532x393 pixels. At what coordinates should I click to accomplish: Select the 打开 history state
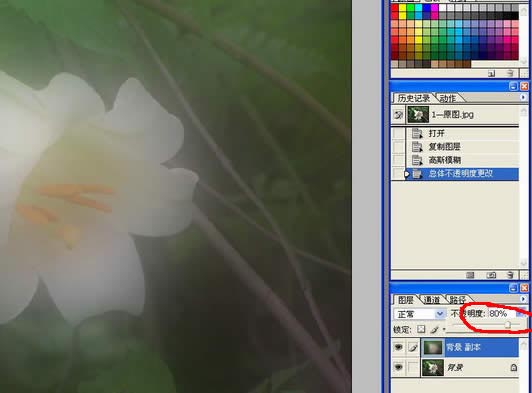click(462, 133)
